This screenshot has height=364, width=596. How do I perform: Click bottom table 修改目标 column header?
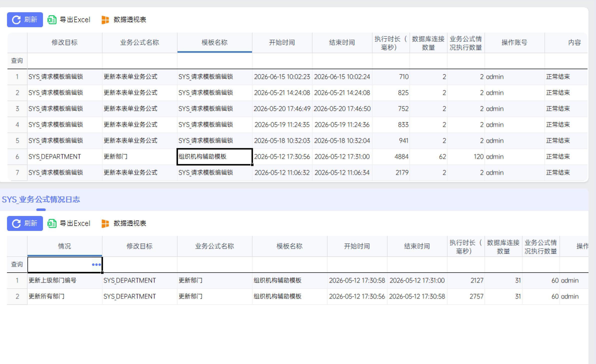point(140,246)
